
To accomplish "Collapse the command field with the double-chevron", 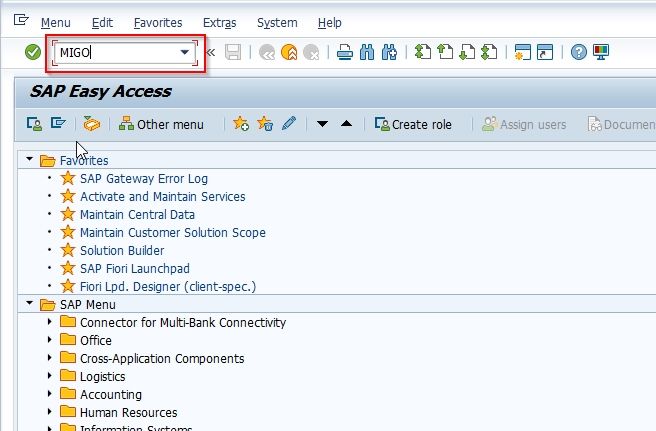I will 211,52.
